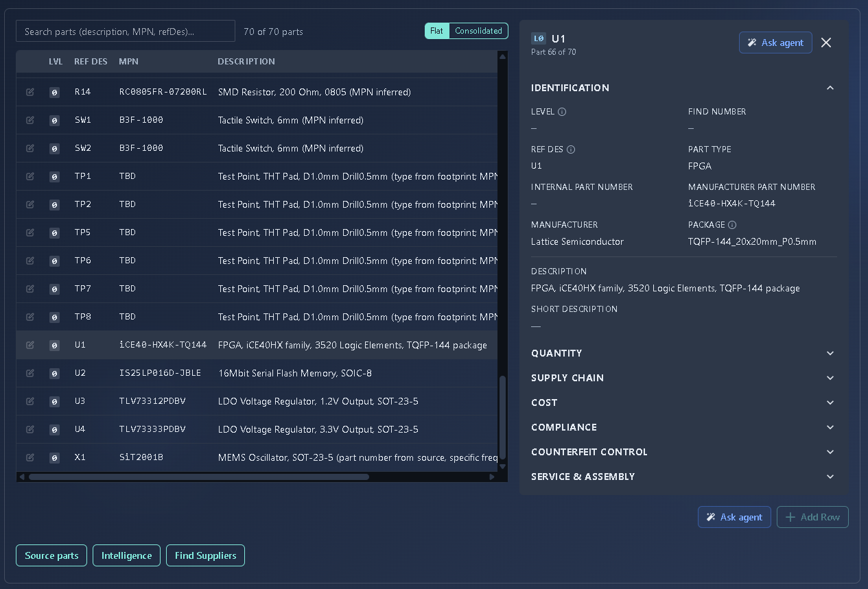Click Ask agent button in the U1 header
Screen dimensions: 868x589
click(x=775, y=43)
